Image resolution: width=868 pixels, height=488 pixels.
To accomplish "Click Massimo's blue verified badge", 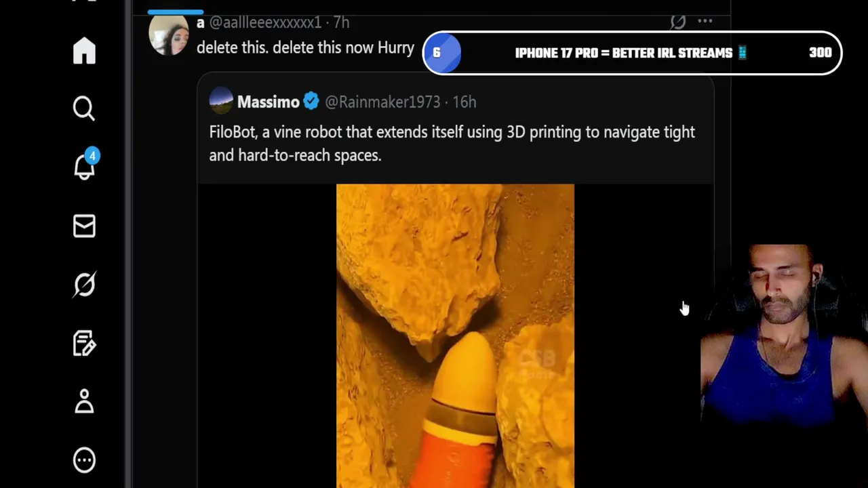I will tap(311, 102).
